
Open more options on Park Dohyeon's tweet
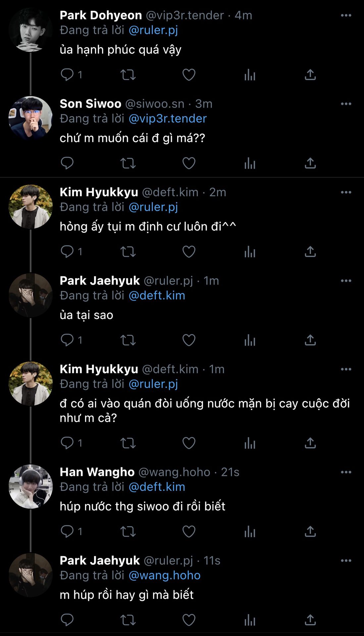coord(346,15)
